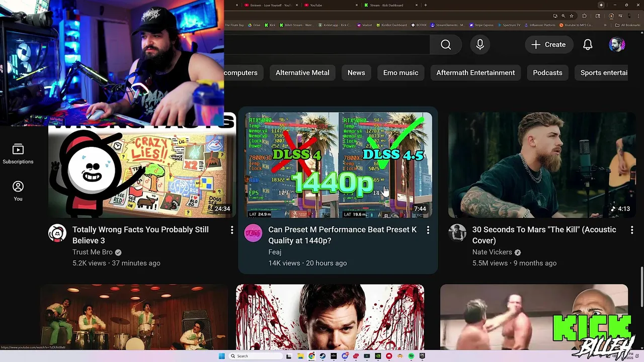
Task: Open the Dexter blood-splatter video thumbnail
Action: pos(330,317)
